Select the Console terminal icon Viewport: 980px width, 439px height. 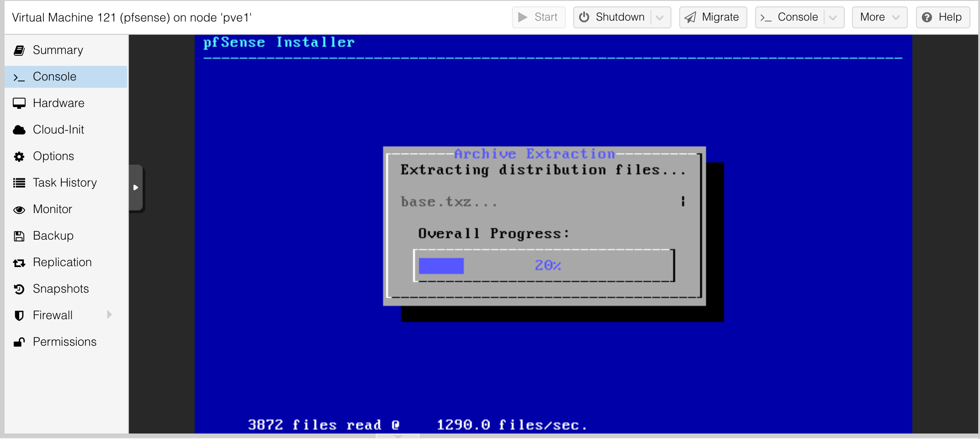[19, 77]
